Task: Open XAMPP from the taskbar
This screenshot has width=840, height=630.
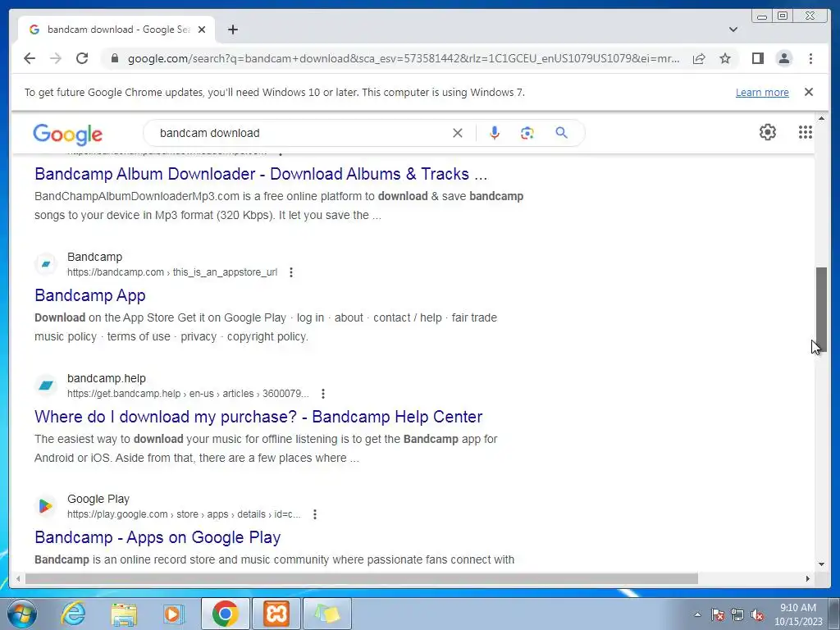Action: point(276,614)
